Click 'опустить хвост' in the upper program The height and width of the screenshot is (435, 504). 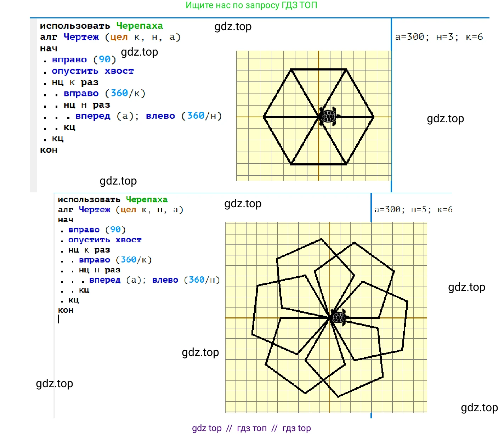click(92, 71)
